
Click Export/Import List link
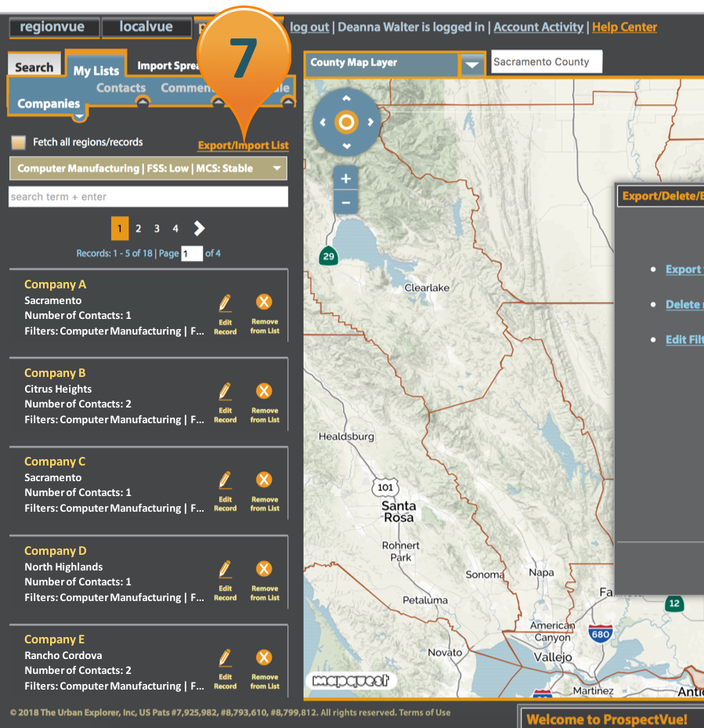pos(244,145)
